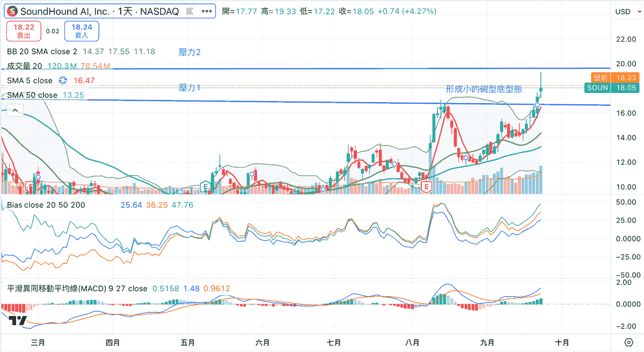Click the gray flag icon beside NASDAQ
The height and width of the screenshot is (352, 644).
[x=190, y=11]
